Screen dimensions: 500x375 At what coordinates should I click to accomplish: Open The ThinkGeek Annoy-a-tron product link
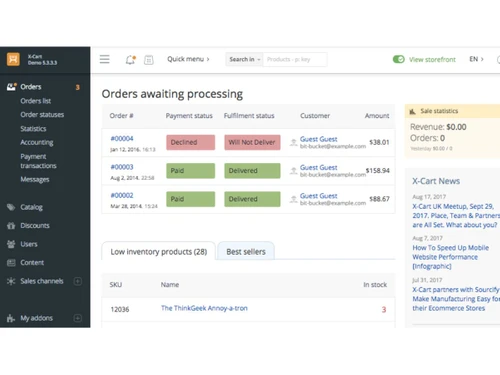(x=204, y=308)
